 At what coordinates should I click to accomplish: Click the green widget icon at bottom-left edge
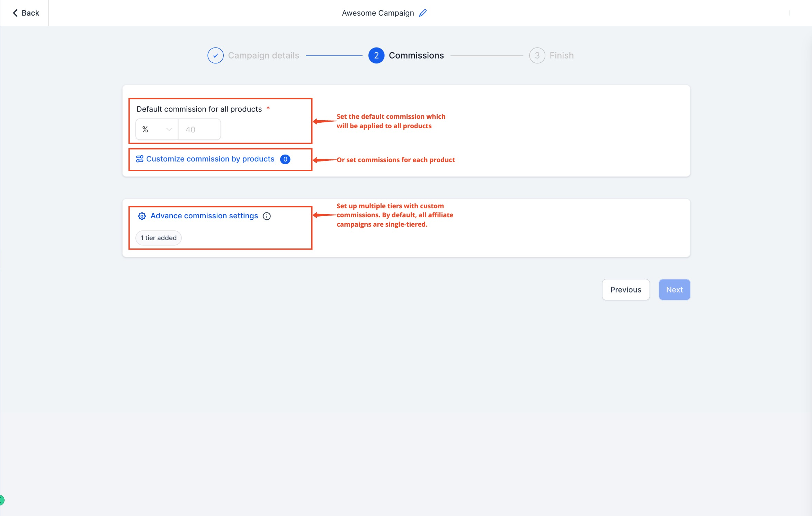tap(2, 500)
